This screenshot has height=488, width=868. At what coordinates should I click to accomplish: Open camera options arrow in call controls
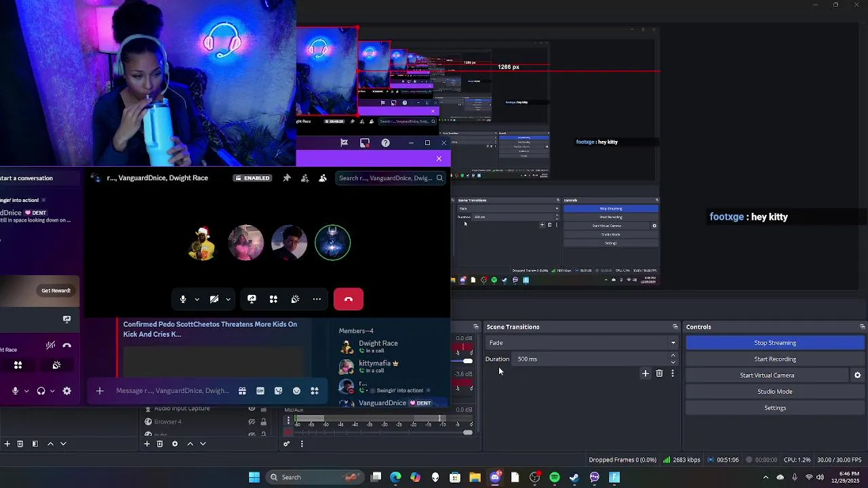228,299
